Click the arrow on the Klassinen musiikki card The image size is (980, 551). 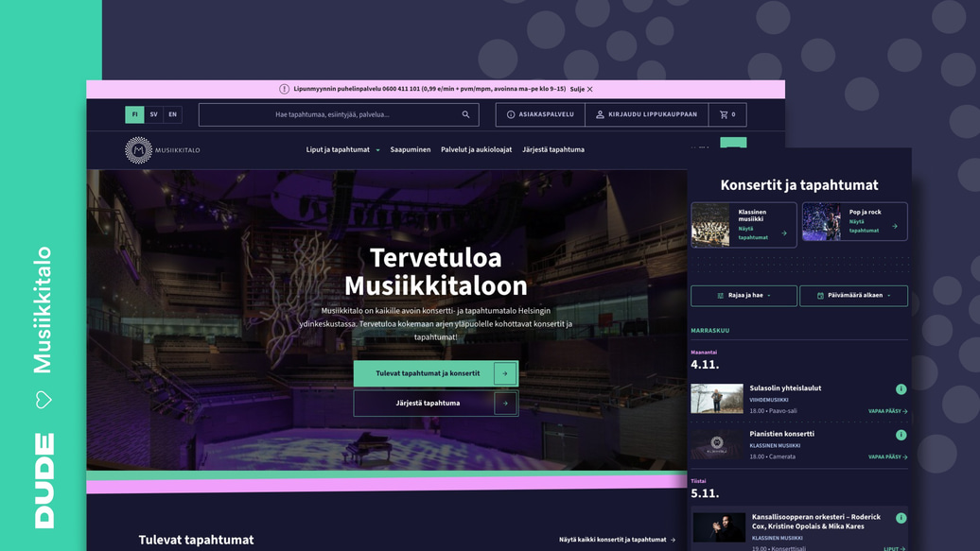click(x=784, y=233)
